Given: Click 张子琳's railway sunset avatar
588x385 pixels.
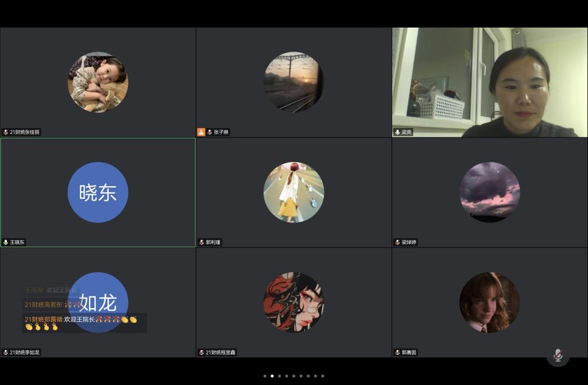Looking at the screenshot, I should pos(293,82).
